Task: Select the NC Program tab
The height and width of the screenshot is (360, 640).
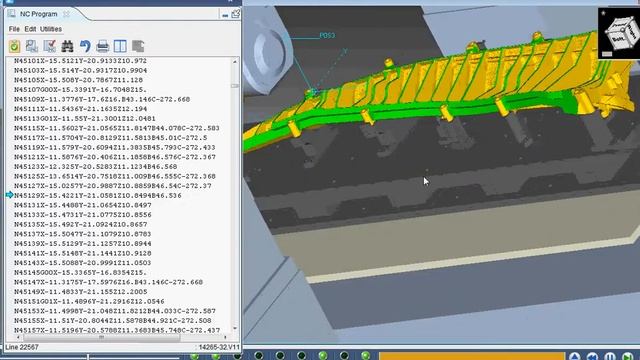Action: pos(39,14)
